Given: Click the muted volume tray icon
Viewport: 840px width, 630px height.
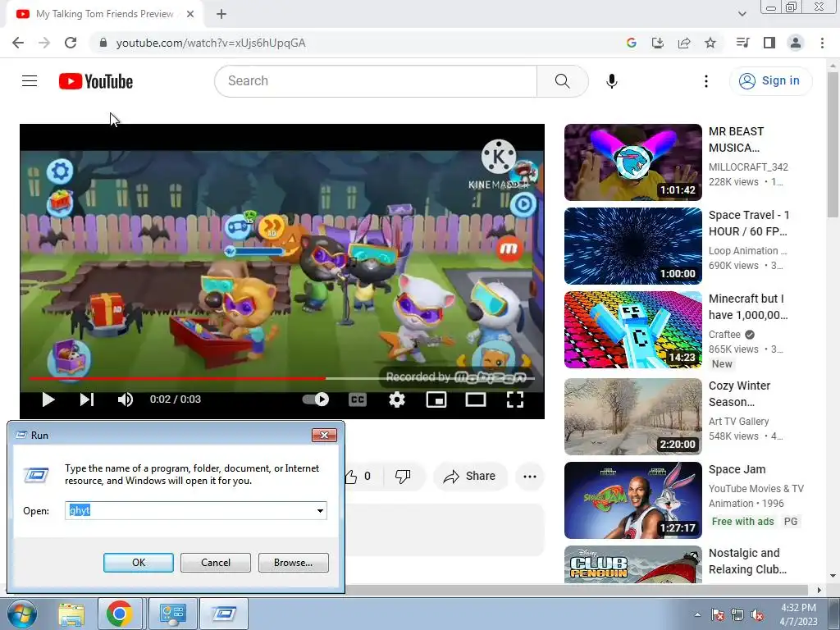Looking at the screenshot, I should (757, 615).
